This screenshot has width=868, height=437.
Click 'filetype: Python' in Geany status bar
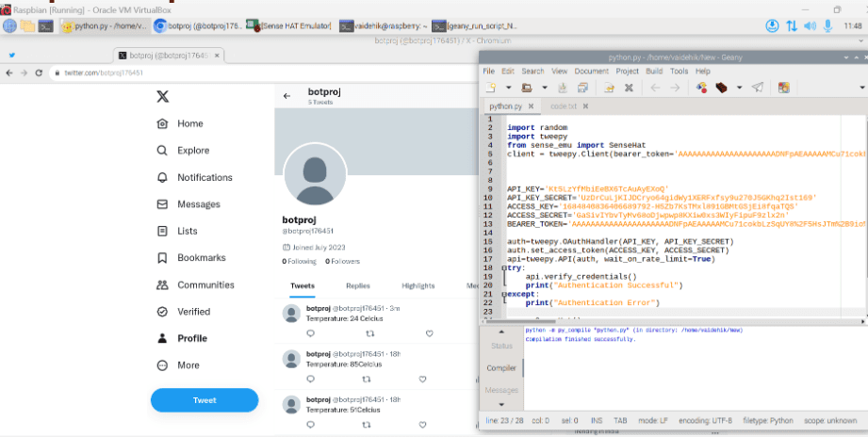[768, 420]
